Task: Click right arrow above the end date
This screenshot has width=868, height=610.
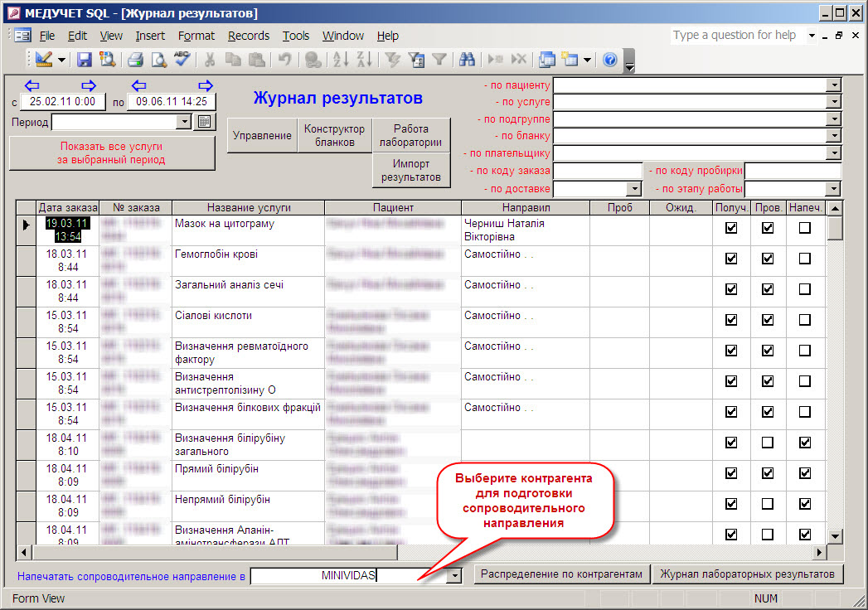Action: [x=206, y=85]
